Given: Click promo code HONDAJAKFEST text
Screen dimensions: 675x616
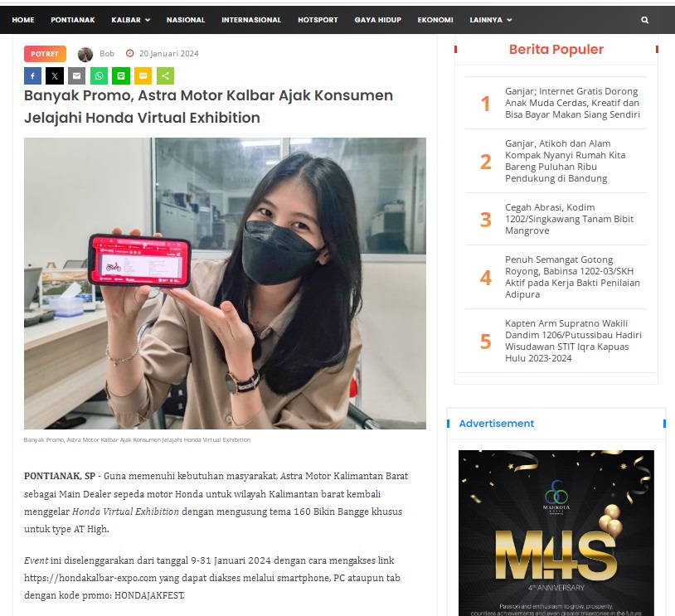Looking at the screenshot, I should point(149,595).
